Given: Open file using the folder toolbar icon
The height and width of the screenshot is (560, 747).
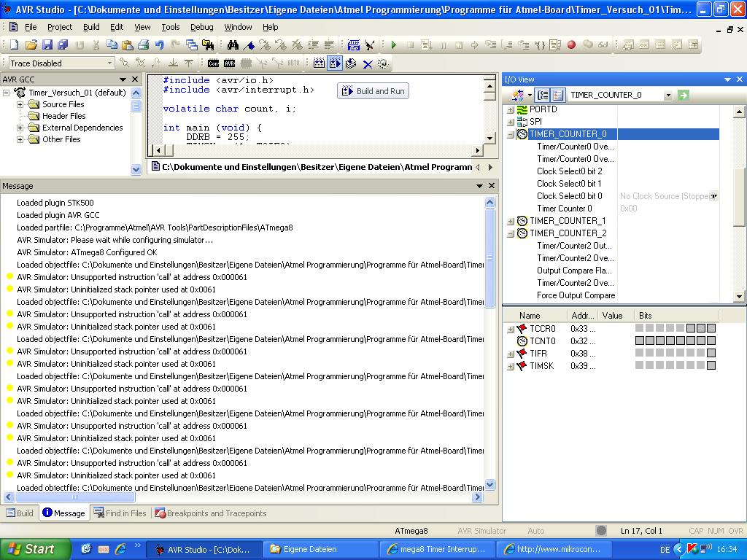Looking at the screenshot, I should [x=31, y=44].
